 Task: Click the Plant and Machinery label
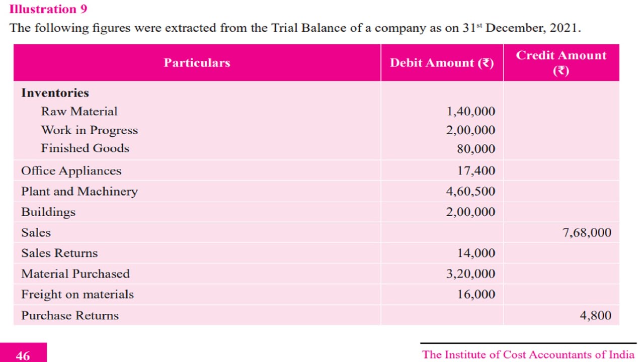(x=79, y=192)
